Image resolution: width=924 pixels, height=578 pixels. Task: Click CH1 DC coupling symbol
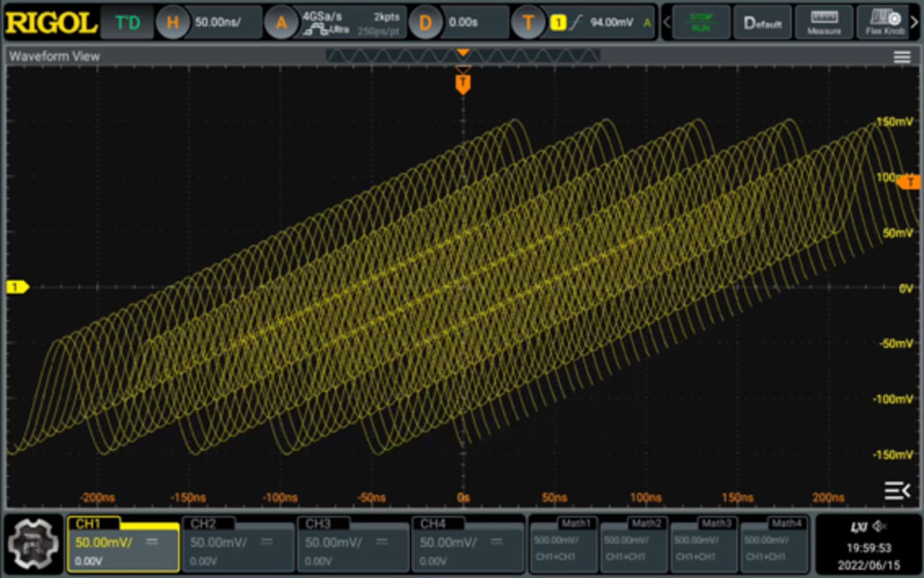[x=151, y=542]
